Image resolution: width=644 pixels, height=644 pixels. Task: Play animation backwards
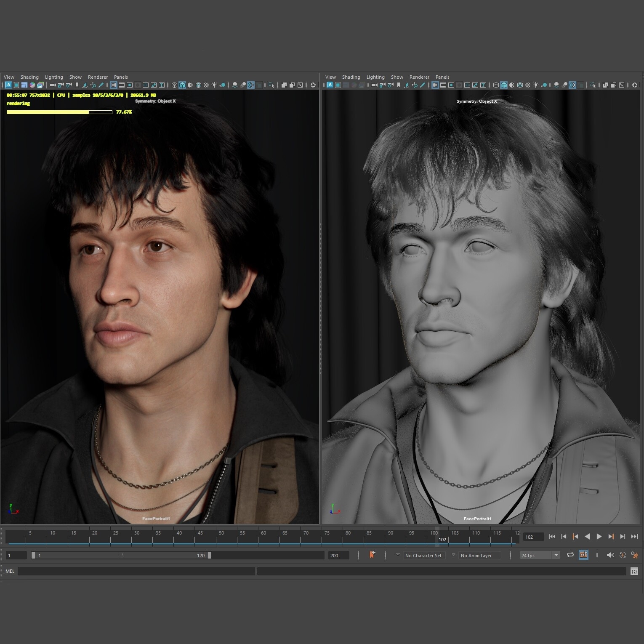pos(587,537)
